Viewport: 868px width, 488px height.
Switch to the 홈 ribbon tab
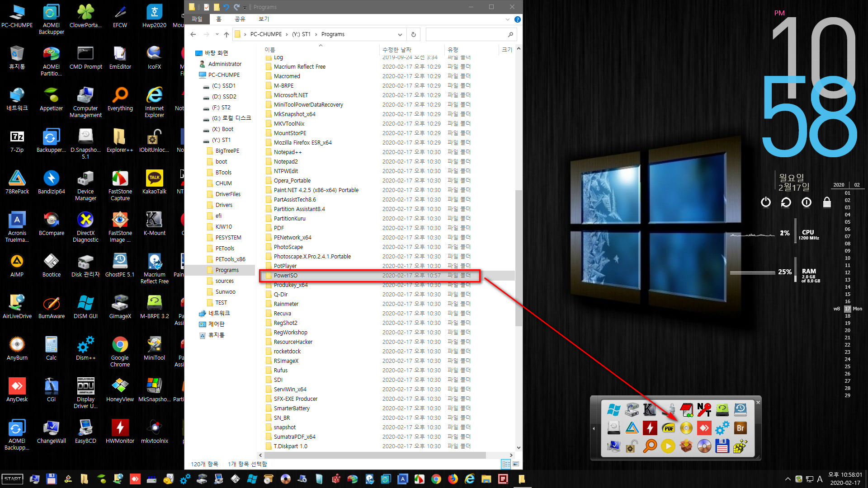tap(219, 19)
